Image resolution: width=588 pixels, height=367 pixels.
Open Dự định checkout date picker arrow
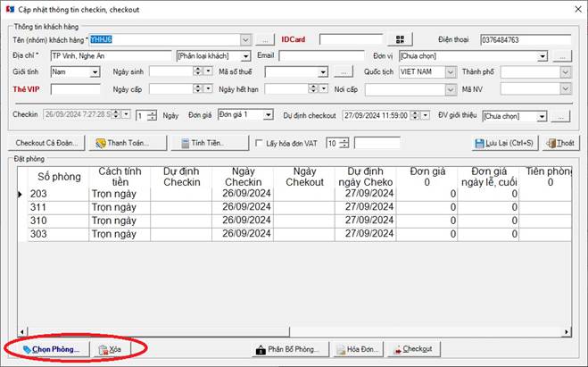425,115
